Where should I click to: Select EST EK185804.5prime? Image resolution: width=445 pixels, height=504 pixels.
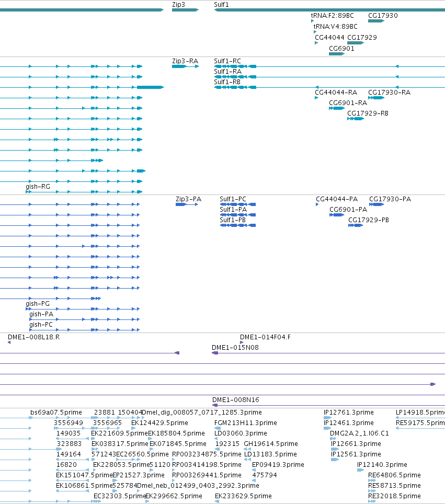pos(176,433)
